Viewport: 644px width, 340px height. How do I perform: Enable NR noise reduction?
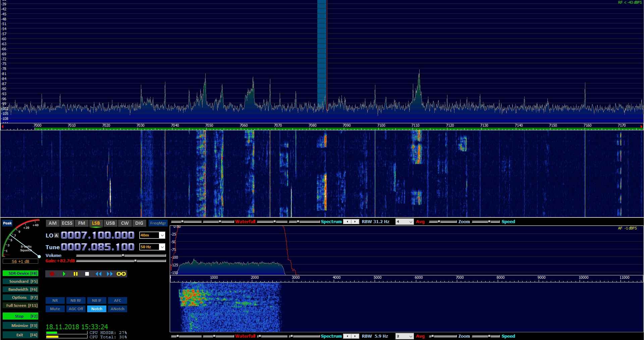click(55, 300)
